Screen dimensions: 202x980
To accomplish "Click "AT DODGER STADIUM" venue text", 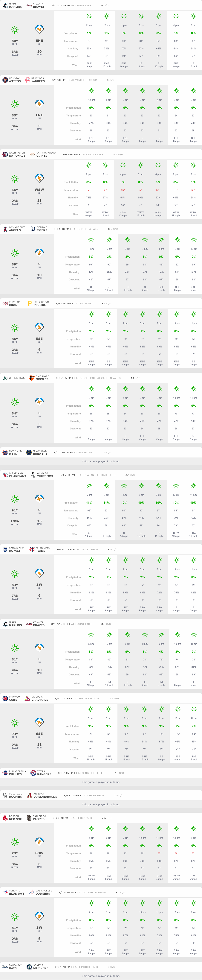I will (x=92, y=893).
